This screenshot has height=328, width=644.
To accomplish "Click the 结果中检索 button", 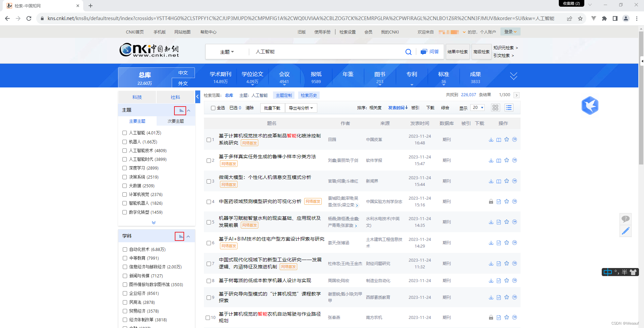I will coord(458,52).
